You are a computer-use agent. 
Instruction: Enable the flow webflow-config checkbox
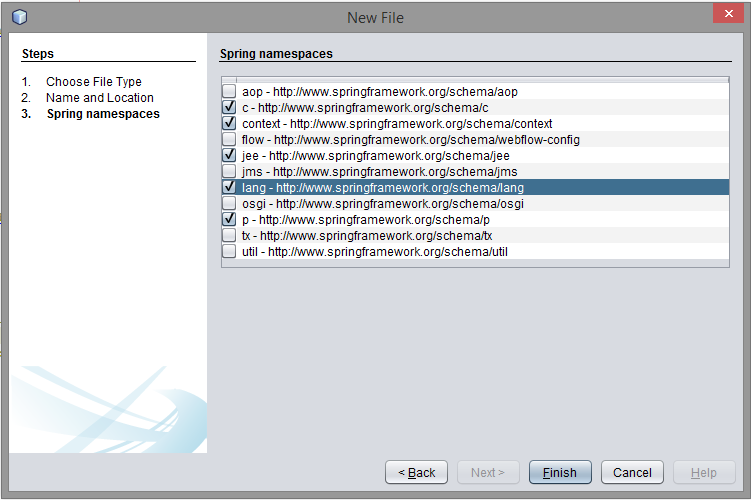[229, 139]
